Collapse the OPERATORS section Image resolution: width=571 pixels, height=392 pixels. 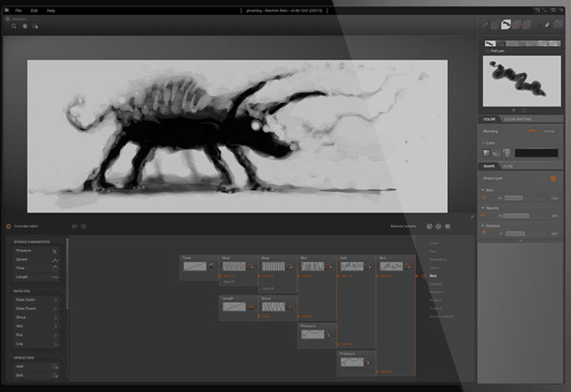[x=62, y=358]
